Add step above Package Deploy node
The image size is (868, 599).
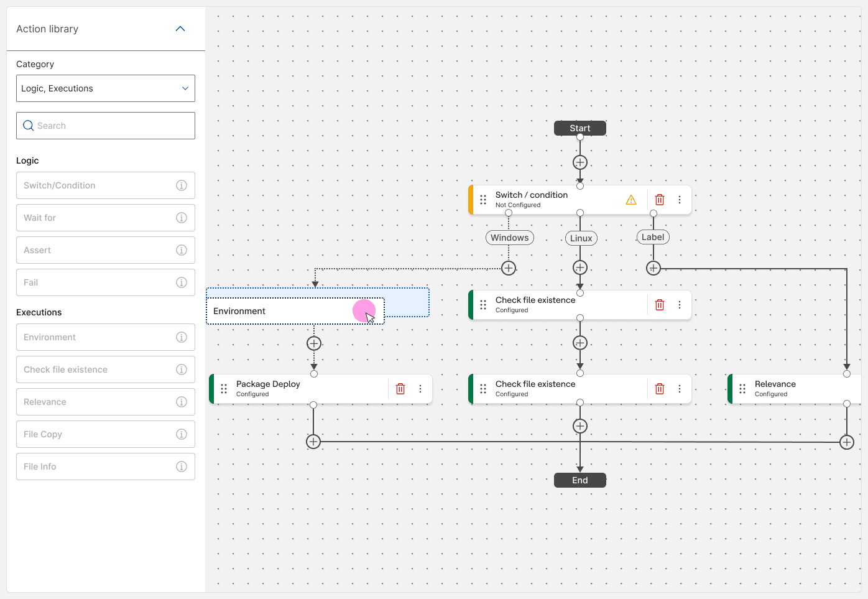point(314,343)
